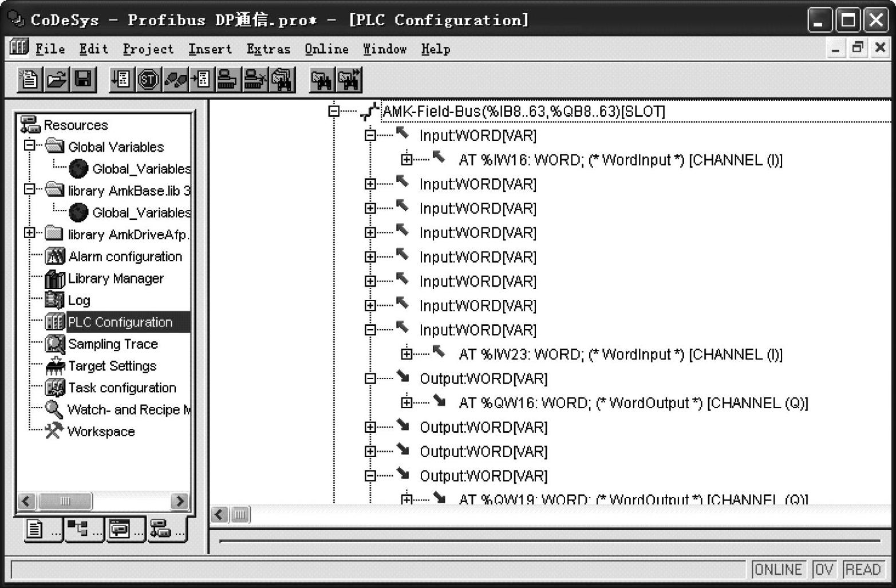
Task: Click left arrow of Resources tree scrollbar
Action: (x=27, y=502)
